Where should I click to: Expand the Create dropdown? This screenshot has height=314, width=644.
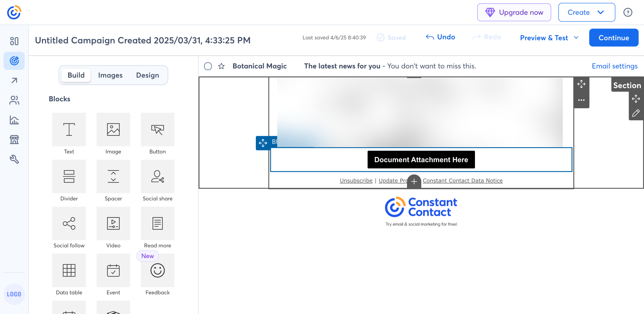[x=586, y=12]
